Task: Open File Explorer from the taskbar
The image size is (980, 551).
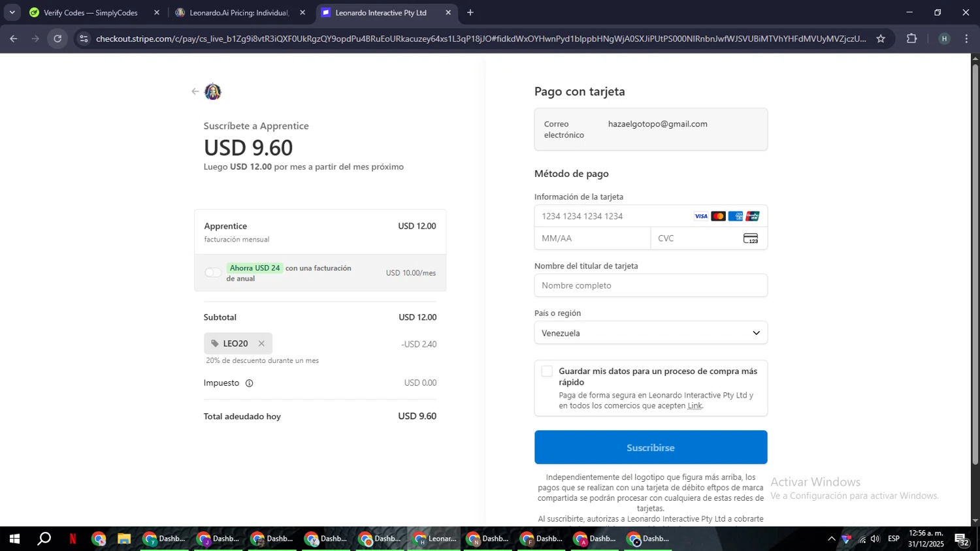Action: (124, 539)
